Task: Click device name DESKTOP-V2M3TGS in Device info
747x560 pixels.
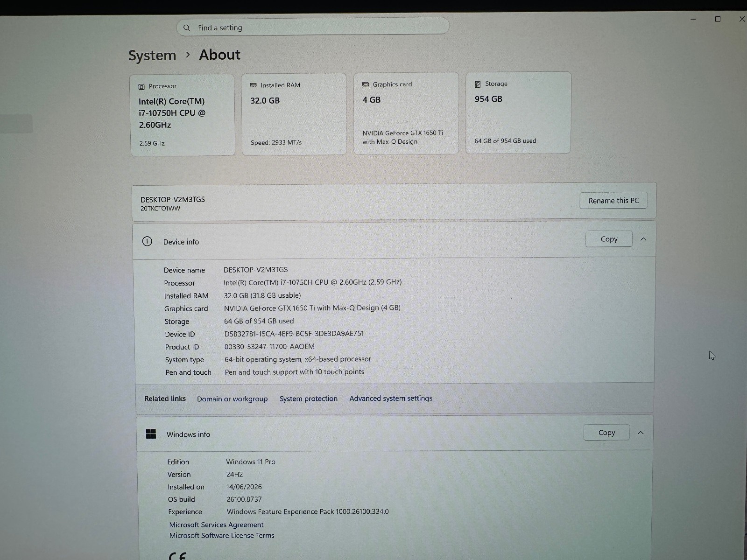Action: click(255, 270)
